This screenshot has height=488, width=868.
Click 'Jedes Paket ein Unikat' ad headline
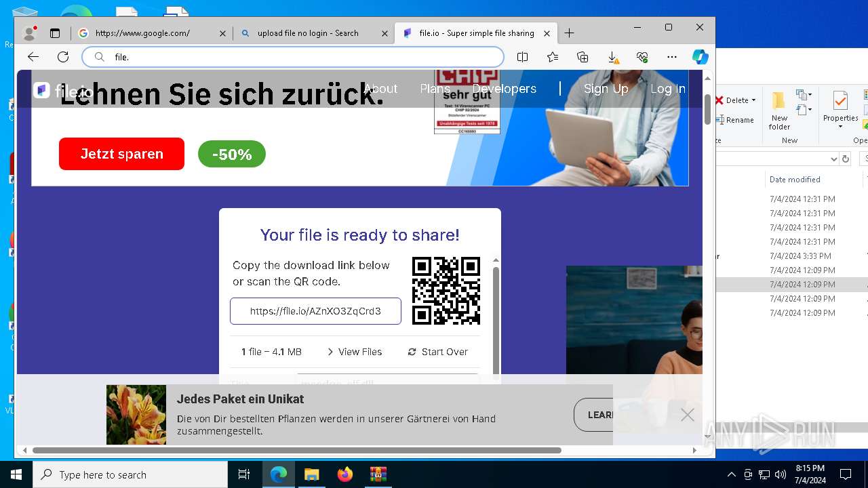coord(240,399)
